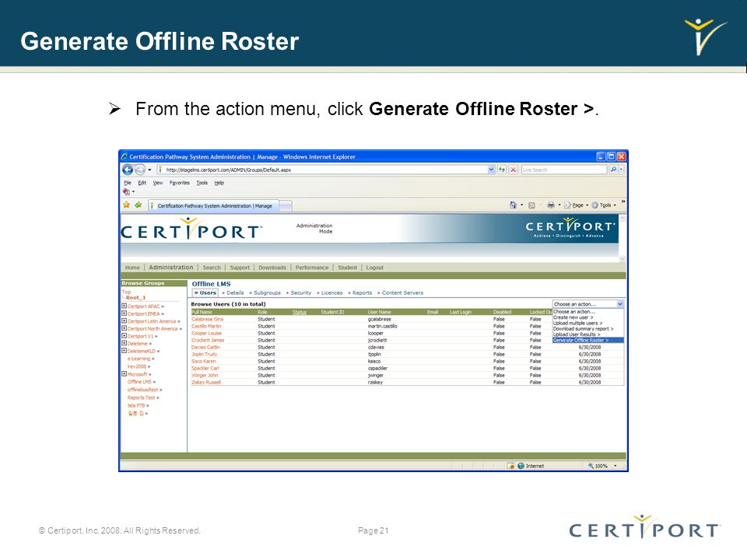Open user Calabrese Gina
The width and height of the screenshot is (747, 560).
(207, 319)
